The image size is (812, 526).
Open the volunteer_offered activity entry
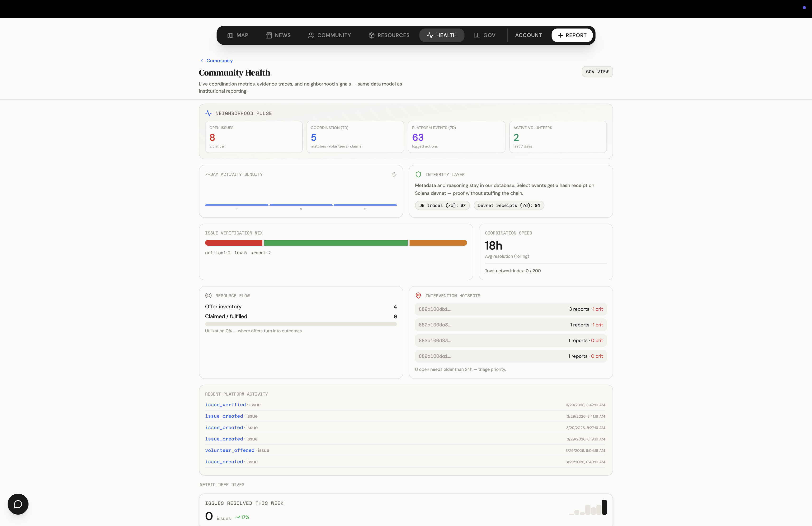click(230, 450)
